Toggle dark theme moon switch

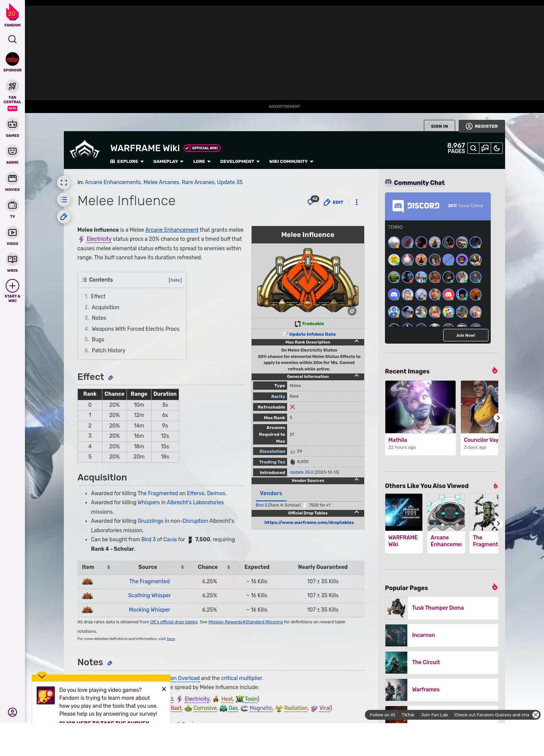[x=497, y=148]
